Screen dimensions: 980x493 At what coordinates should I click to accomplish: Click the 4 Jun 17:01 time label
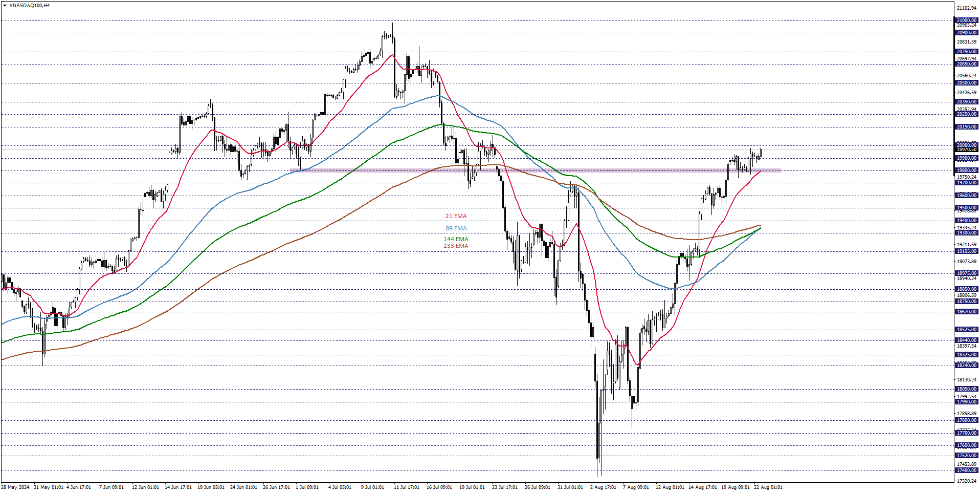79,487
